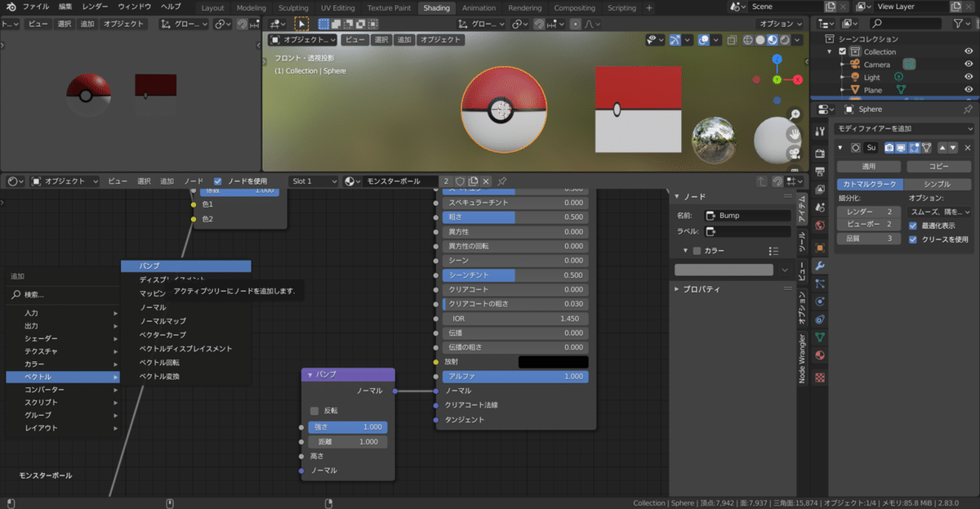Open the Physics properties tab icon

(x=821, y=301)
